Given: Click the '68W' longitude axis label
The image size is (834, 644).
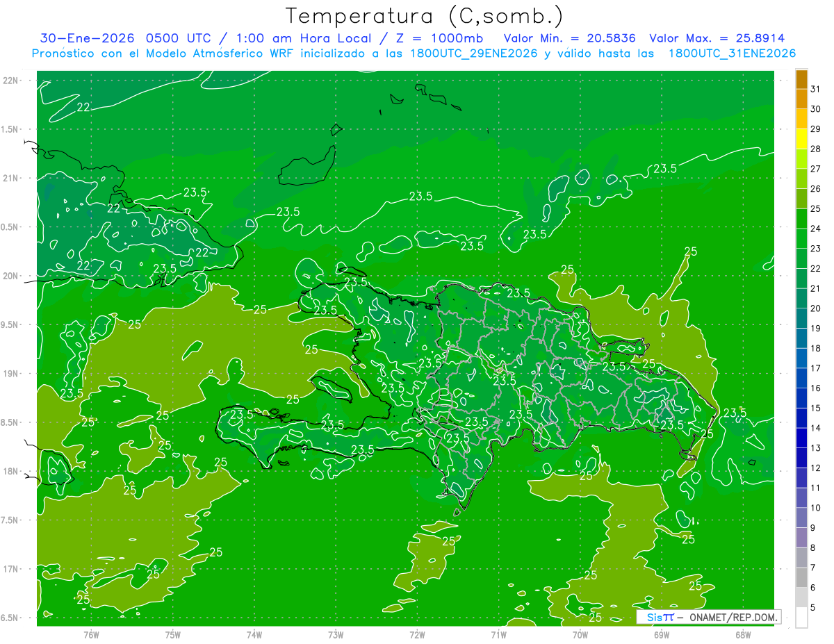Looking at the screenshot, I should [743, 635].
